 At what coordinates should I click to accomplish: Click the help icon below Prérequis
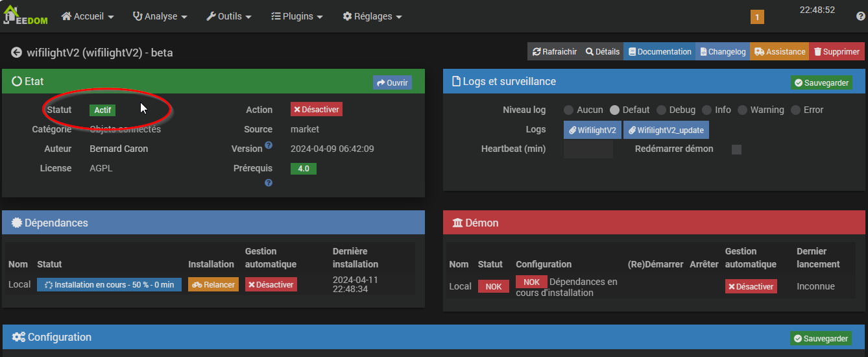coord(269,183)
